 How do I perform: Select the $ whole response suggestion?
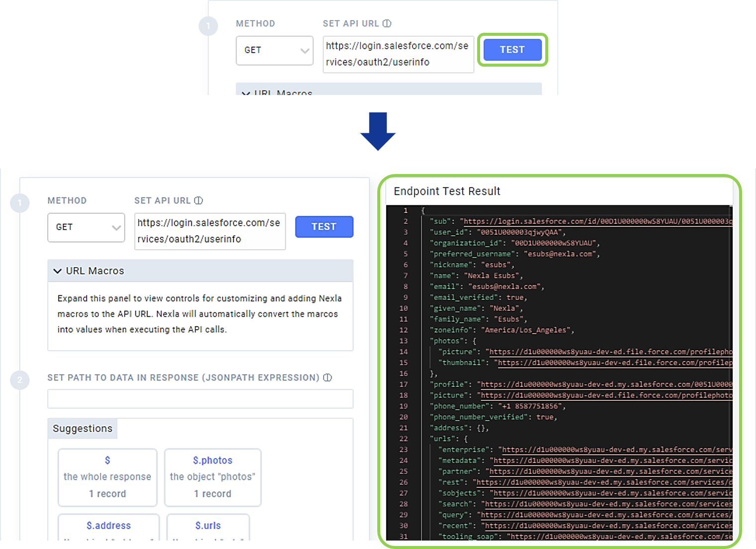point(107,477)
